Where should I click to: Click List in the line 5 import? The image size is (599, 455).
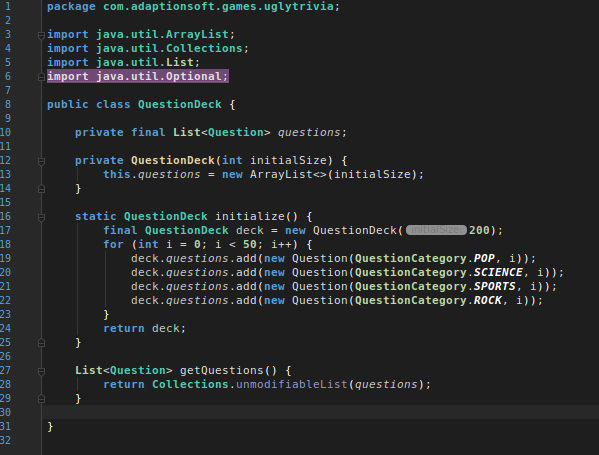(x=180, y=62)
